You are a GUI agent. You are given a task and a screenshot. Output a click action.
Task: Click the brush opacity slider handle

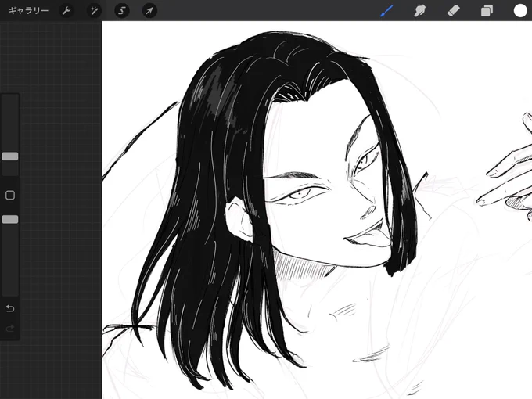[x=10, y=220]
